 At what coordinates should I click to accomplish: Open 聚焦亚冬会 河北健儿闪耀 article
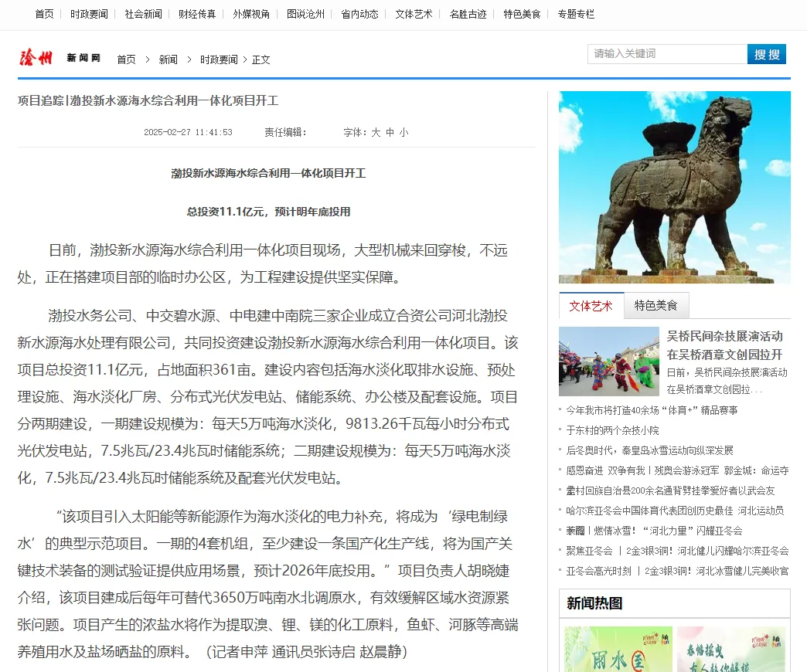[x=677, y=551]
